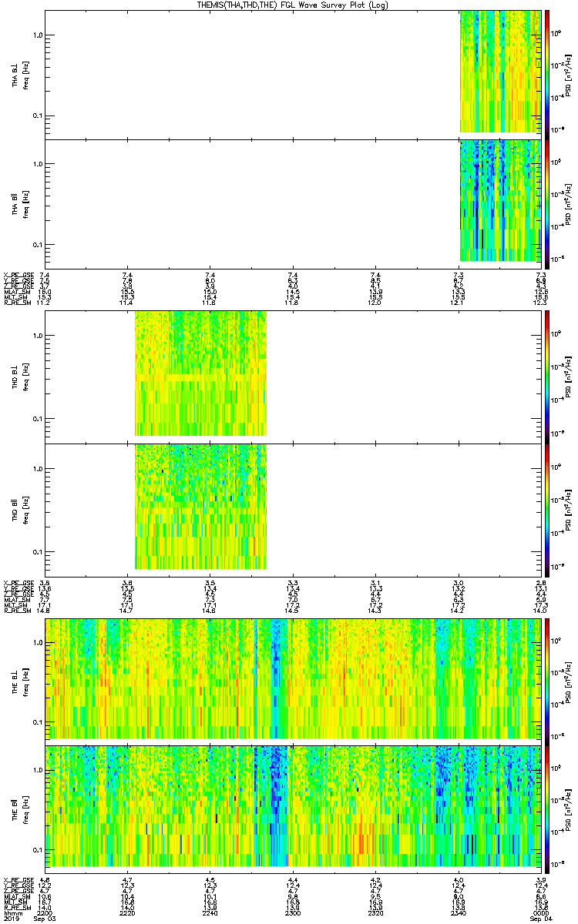
Task: Click the 2200 time tick label
Action: click(45, 913)
